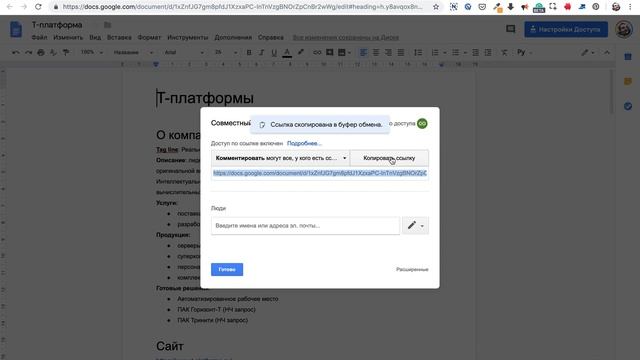This screenshot has height=360, width=640.
Task: Click the move-to-folder icon beside the document title
Action: point(107,25)
